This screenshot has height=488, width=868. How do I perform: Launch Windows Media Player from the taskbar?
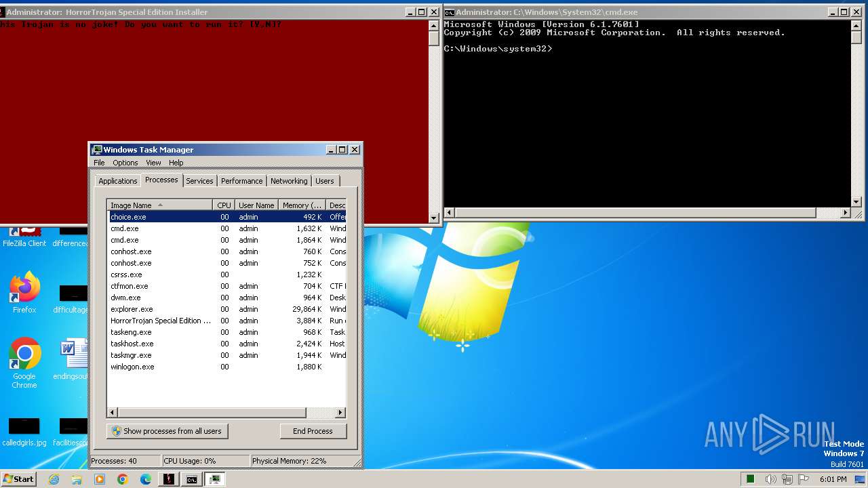click(100, 479)
